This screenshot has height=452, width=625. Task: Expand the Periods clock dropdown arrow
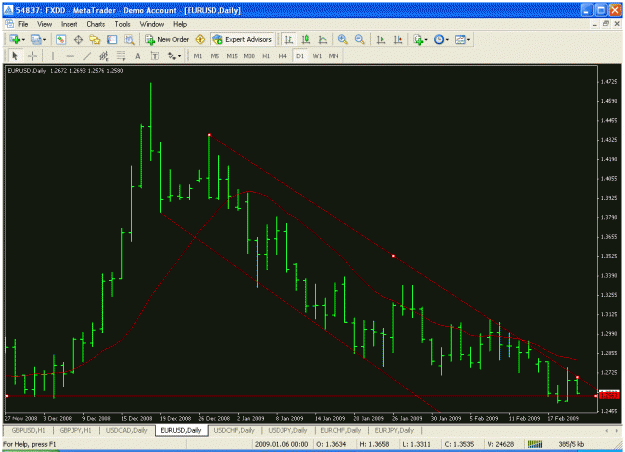tap(447, 39)
